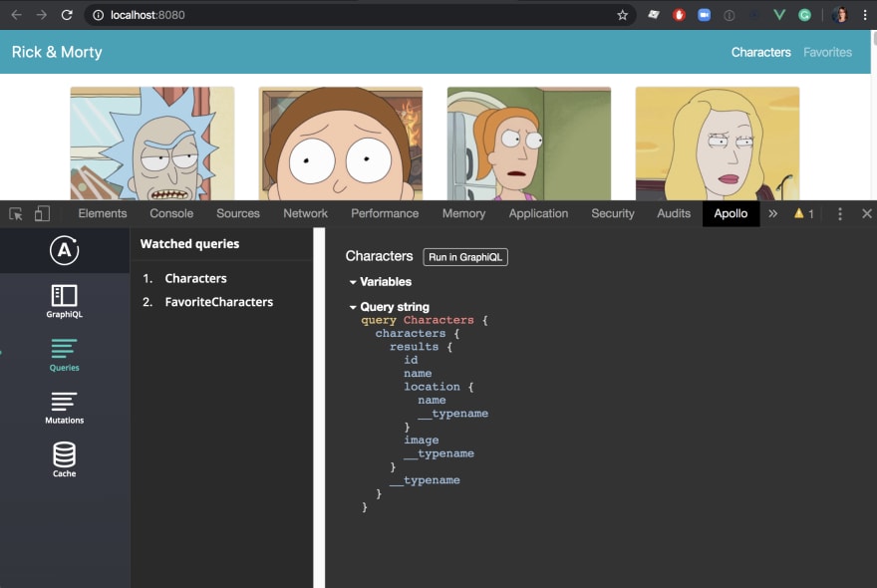877x588 pixels.
Task: Click the 'id' field in query string
Action: (x=411, y=360)
